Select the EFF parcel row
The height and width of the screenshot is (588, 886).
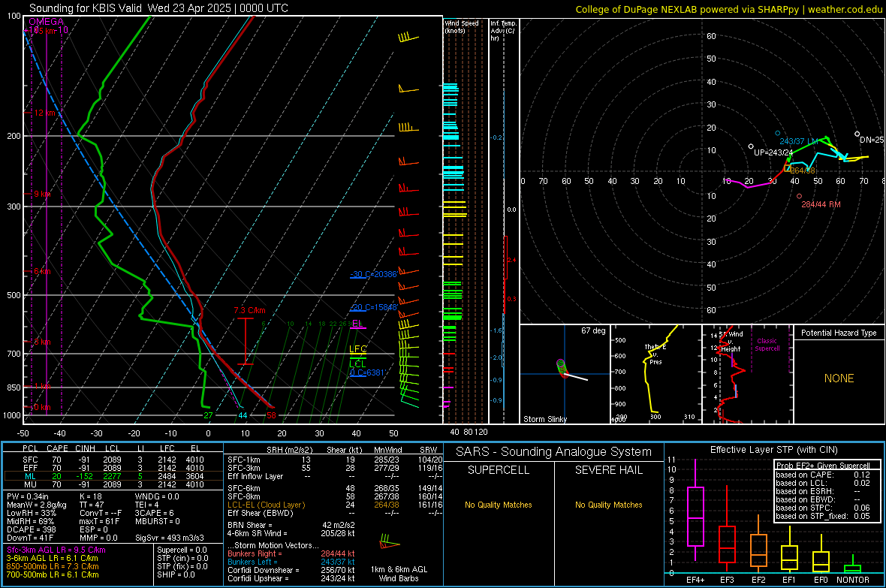[113, 468]
